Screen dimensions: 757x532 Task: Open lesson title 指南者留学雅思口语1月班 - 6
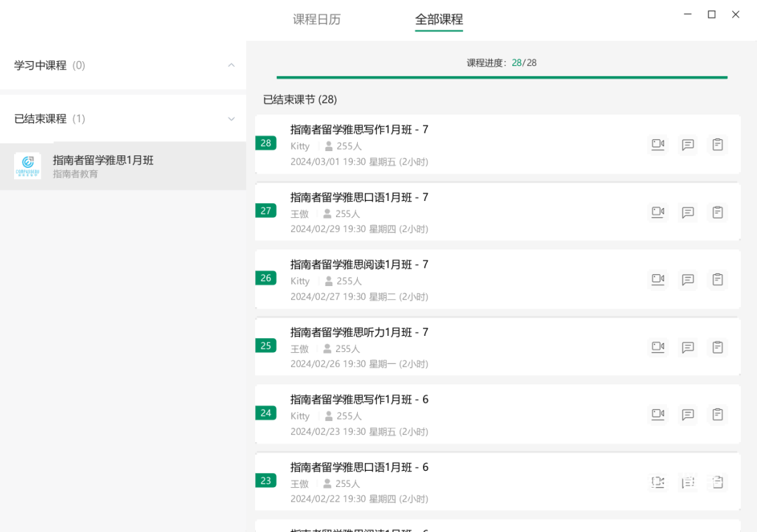tap(359, 467)
